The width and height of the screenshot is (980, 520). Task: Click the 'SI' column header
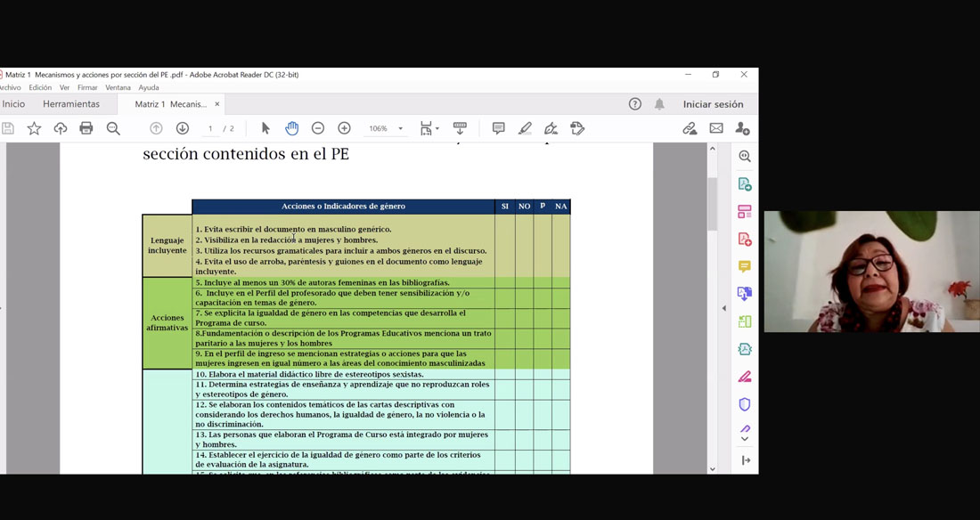coord(505,207)
